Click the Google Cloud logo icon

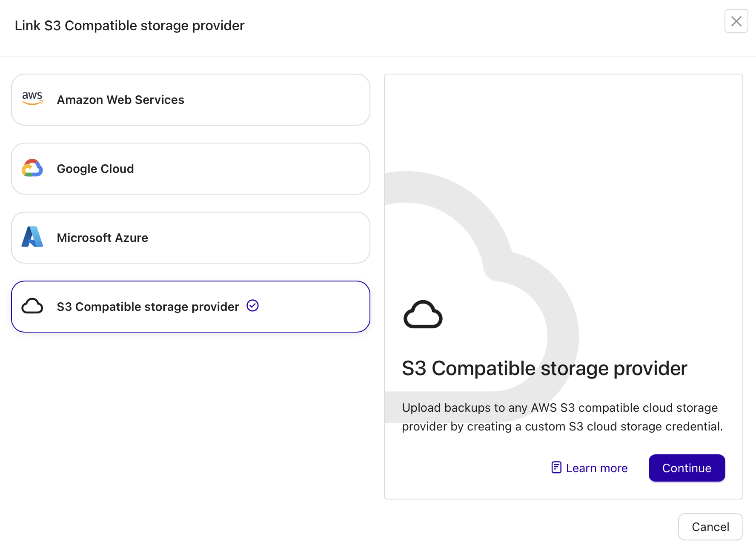pos(32,168)
